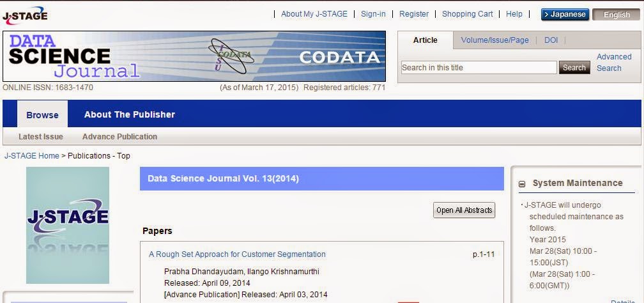Click the Search button

click(x=574, y=67)
